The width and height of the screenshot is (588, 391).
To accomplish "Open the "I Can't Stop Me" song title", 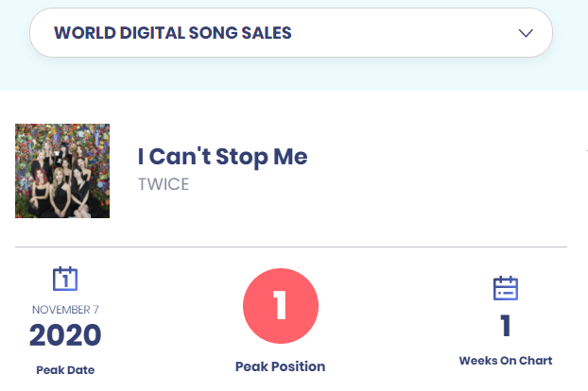I will 223,157.
